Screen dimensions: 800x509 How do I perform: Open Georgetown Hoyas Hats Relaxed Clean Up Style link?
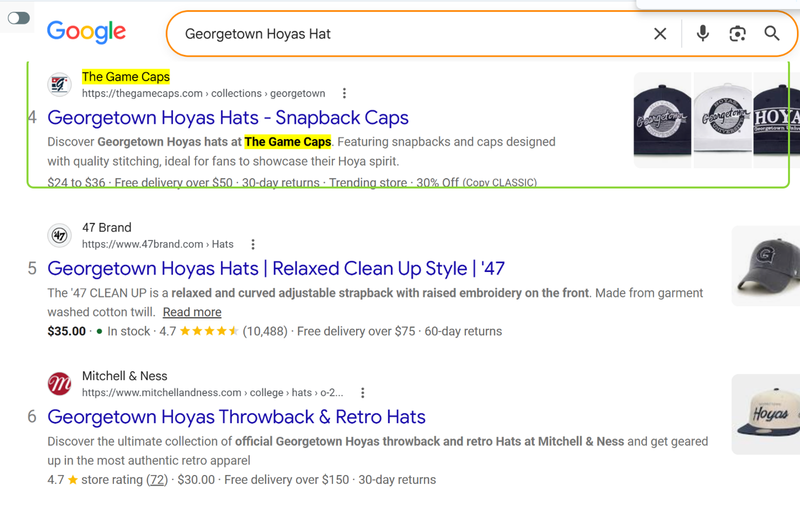point(276,269)
